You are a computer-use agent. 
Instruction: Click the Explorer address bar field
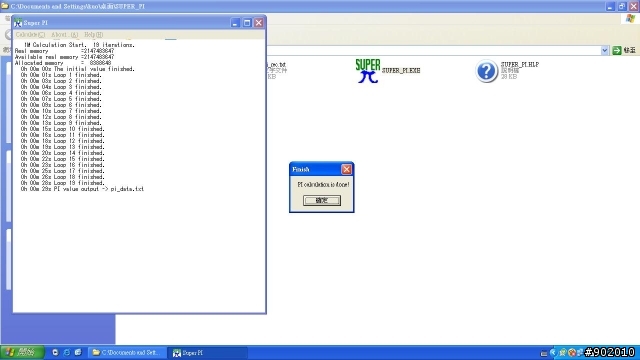click(433, 50)
